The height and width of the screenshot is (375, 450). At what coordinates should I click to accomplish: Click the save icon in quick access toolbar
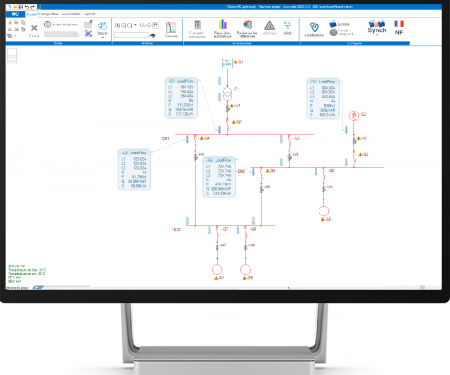21,7
